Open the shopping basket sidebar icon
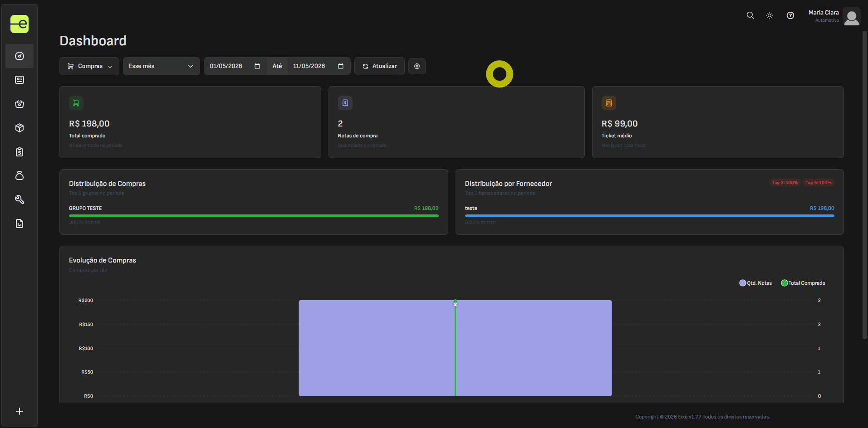Viewport: 868px width, 428px height. pos(20,104)
